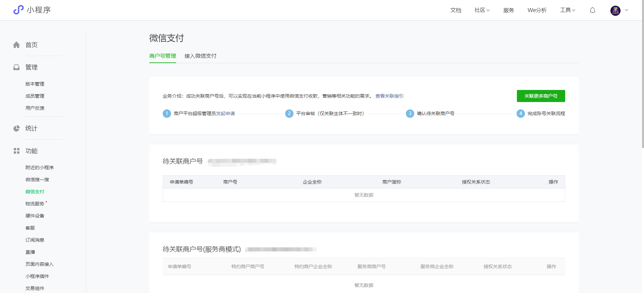Open 交易组件 in sidebar

[x=35, y=288]
